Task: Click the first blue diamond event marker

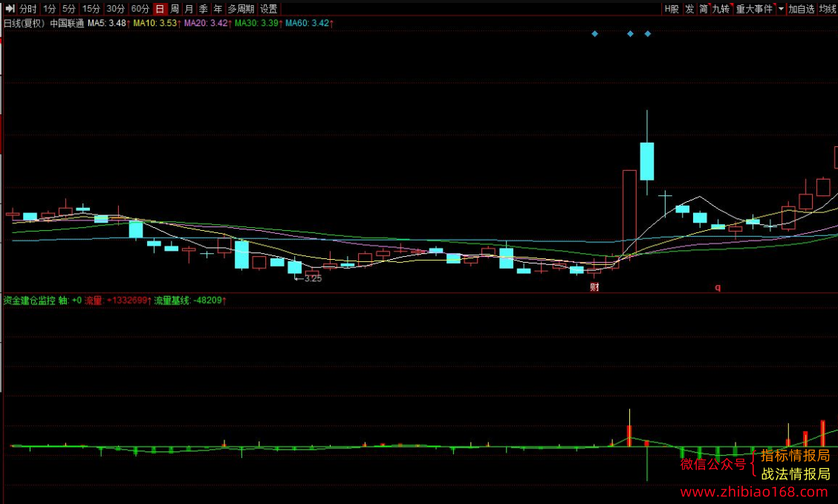Action: (595, 33)
